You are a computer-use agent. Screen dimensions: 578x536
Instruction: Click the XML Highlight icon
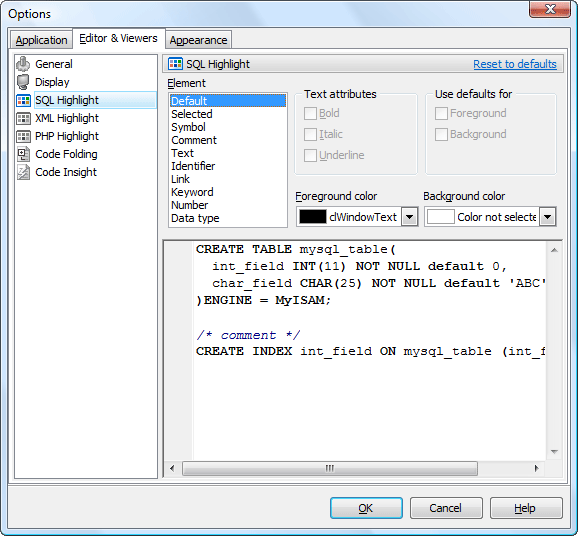23,118
